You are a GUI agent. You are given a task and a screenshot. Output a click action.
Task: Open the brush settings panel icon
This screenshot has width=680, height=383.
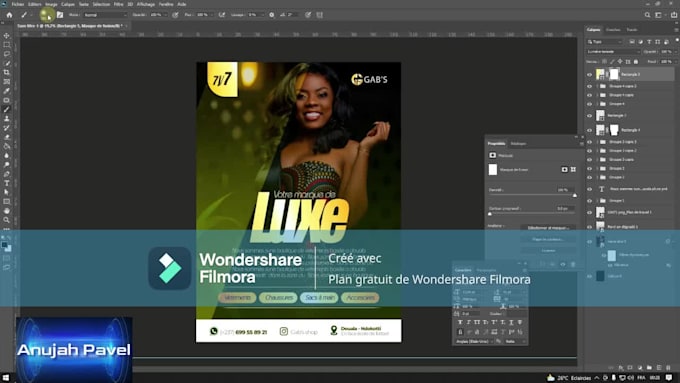[x=60, y=15]
